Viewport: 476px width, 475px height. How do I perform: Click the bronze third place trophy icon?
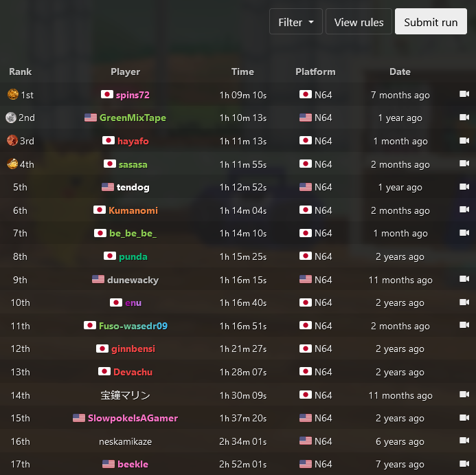click(12, 140)
